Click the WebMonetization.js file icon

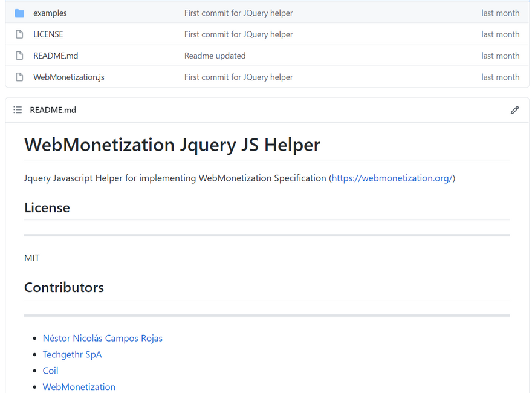19,77
